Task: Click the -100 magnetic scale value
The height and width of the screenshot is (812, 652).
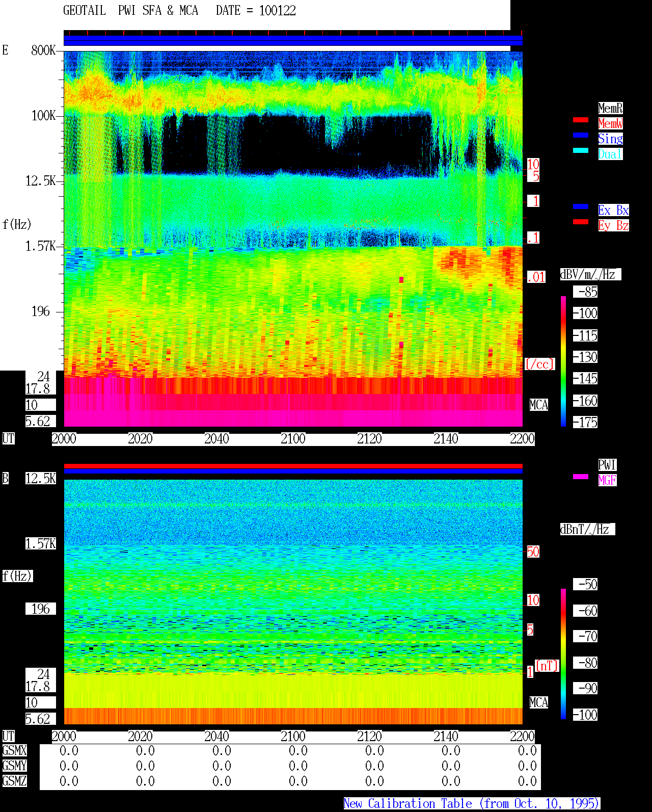Action: point(585,715)
